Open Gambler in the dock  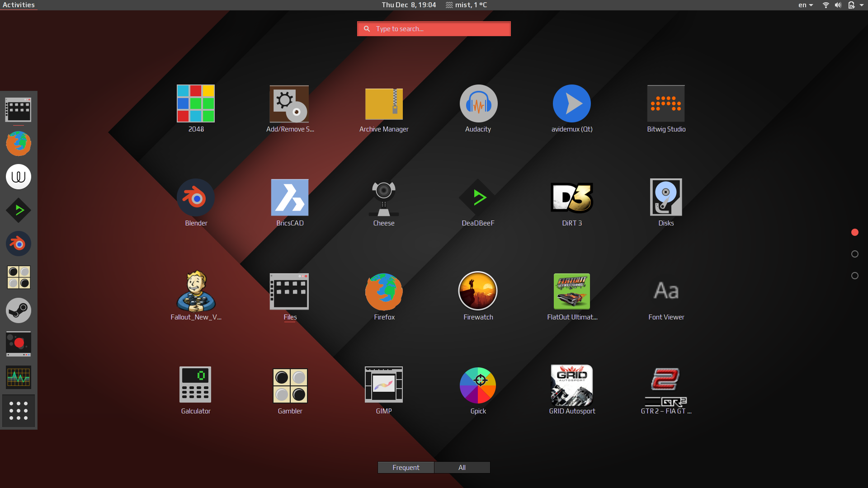[19, 277]
